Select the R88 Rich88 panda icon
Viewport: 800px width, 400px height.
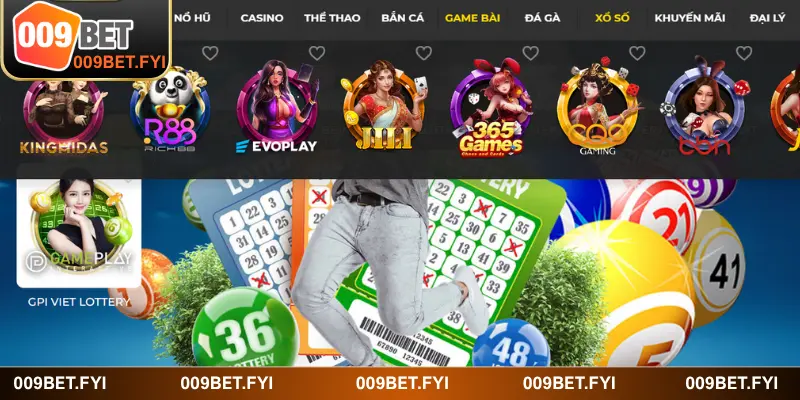(x=170, y=110)
